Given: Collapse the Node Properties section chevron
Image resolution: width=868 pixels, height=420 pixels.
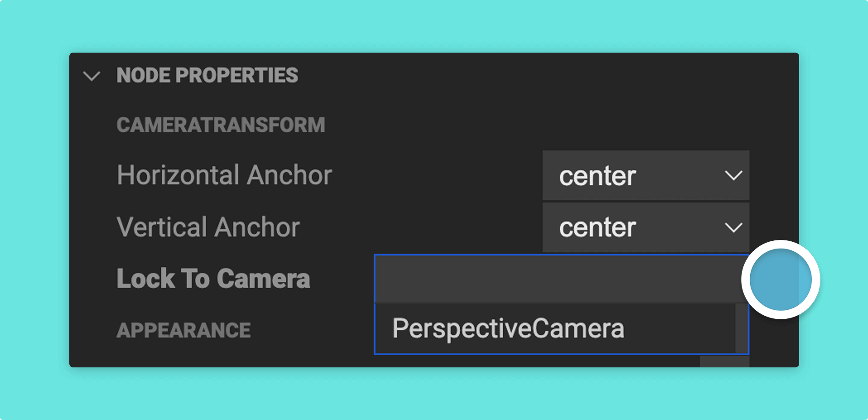Looking at the screenshot, I should click(92, 76).
